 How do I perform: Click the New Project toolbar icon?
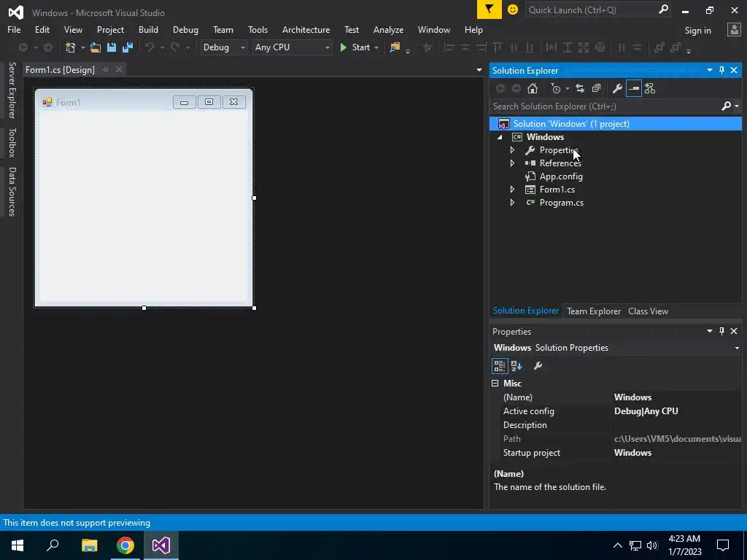[x=71, y=47]
